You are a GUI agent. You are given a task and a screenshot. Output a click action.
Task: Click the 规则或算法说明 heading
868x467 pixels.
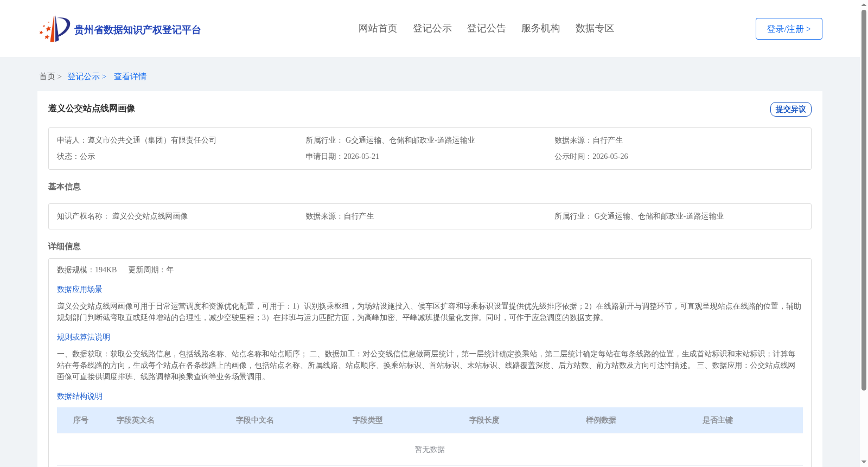tap(84, 337)
